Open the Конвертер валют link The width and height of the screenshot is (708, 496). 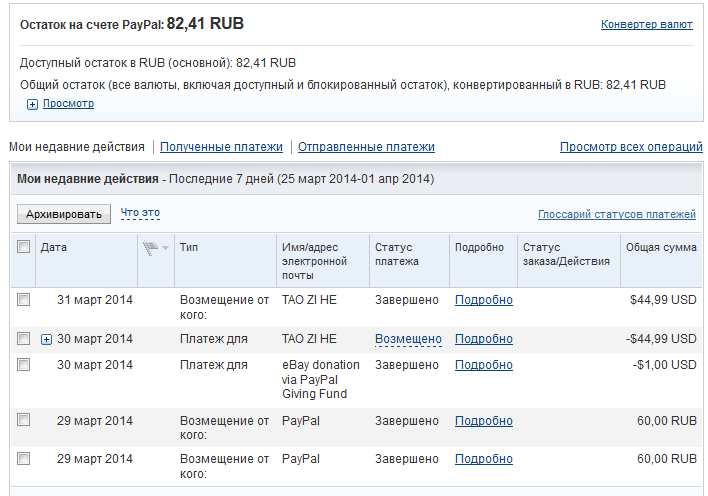click(x=646, y=24)
